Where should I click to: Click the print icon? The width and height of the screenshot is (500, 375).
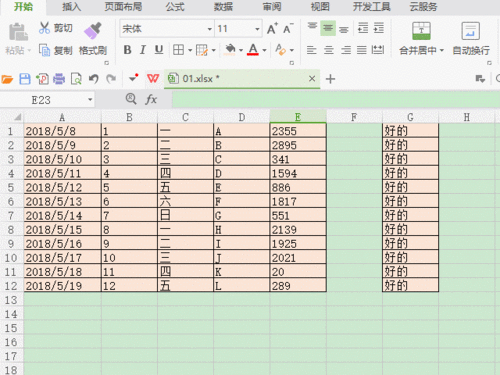[59, 79]
